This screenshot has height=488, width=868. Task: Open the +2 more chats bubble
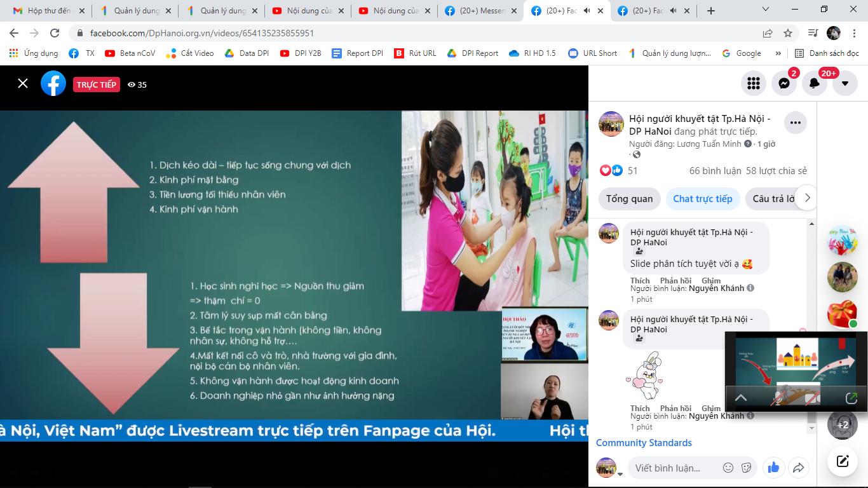(x=843, y=424)
